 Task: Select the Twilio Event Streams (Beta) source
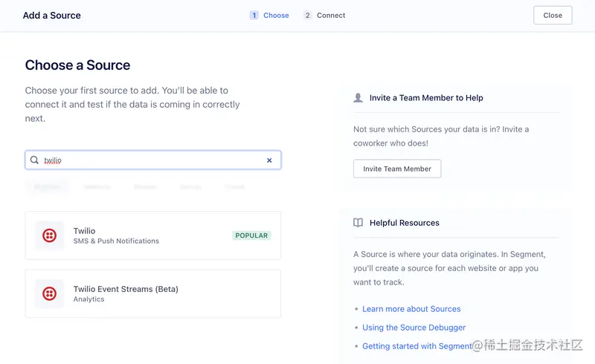[153, 293]
